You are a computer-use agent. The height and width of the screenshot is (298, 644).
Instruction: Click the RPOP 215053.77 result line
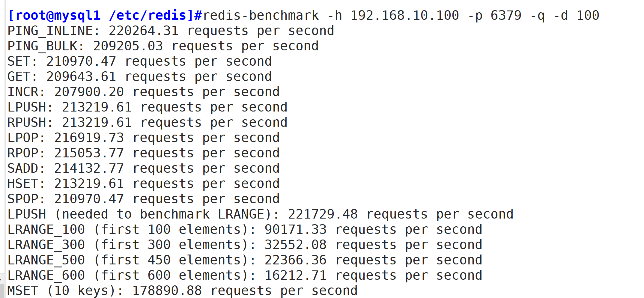(x=144, y=153)
